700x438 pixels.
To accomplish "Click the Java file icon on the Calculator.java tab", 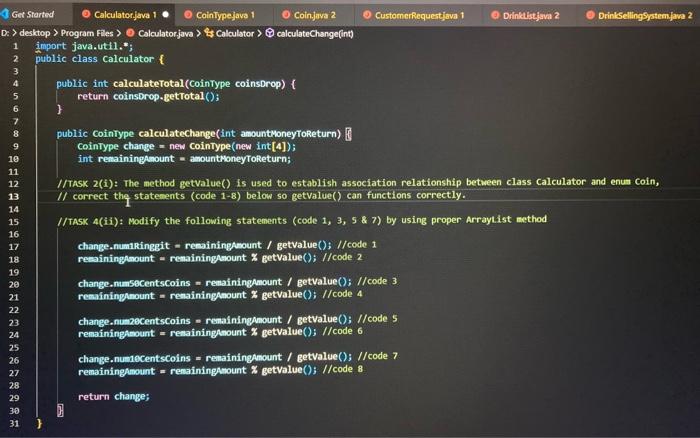I will [x=86, y=14].
